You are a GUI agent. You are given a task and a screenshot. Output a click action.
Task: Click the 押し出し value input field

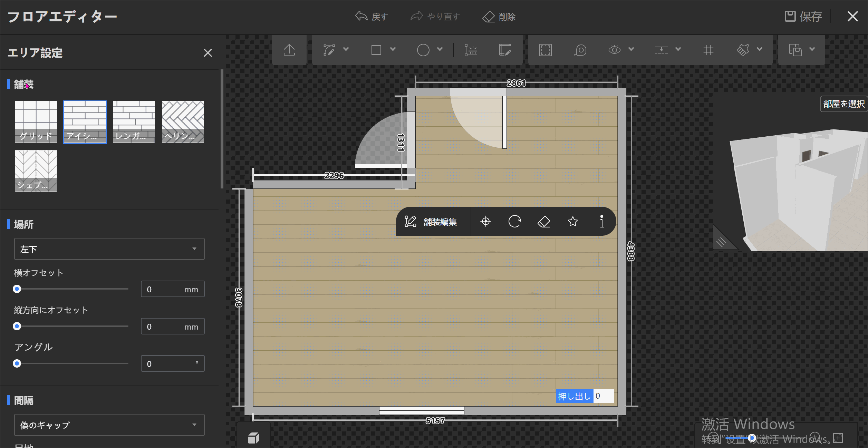click(604, 396)
